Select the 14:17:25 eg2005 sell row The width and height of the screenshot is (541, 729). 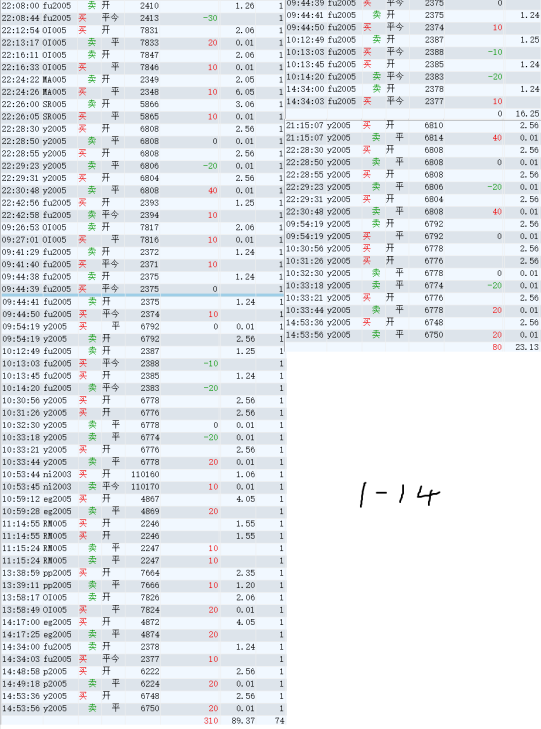(143, 634)
